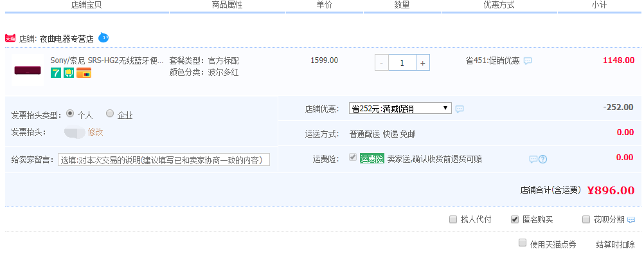The width and height of the screenshot is (644, 256).
Task: Open the Sony/索尼 SRS-HG2 product title link
Action: [x=107, y=60]
